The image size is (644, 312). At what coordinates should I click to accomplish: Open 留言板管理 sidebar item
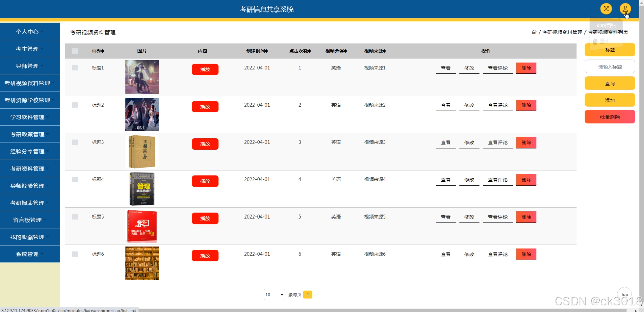[30, 220]
